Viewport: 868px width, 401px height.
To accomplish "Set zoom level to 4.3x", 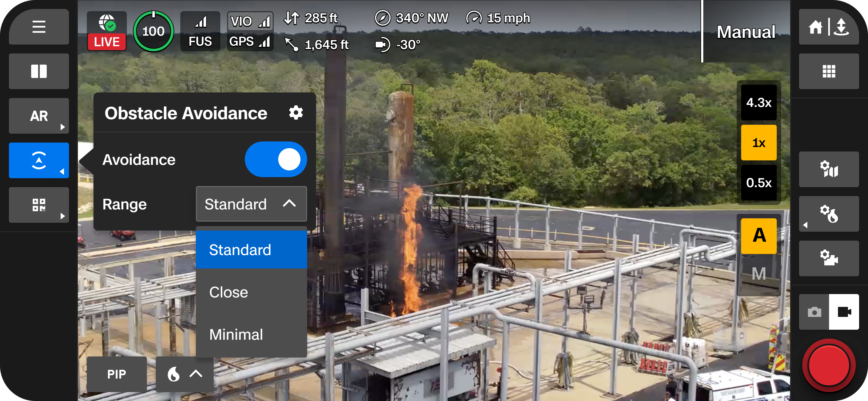I will [759, 102].
